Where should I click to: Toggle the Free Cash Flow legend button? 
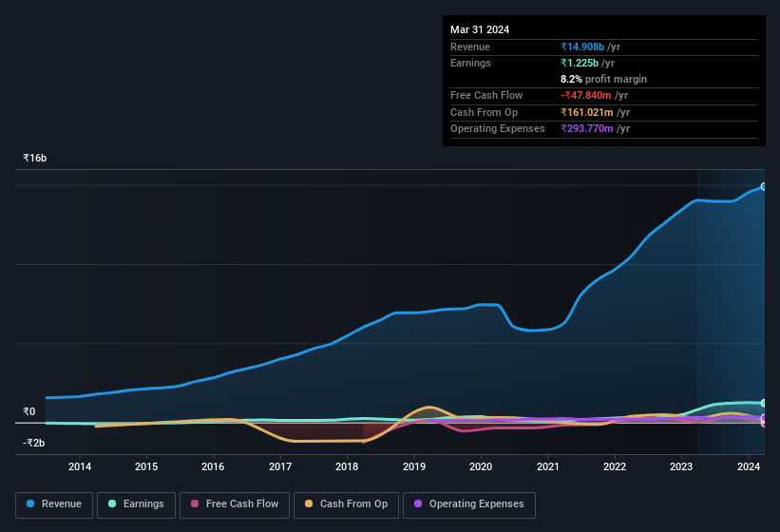point(235,504)
